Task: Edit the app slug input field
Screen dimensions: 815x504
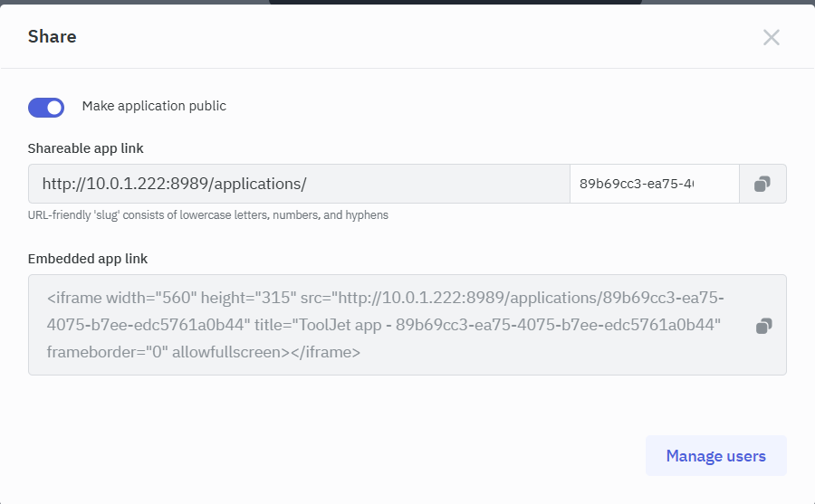Action: pos(655,184)
